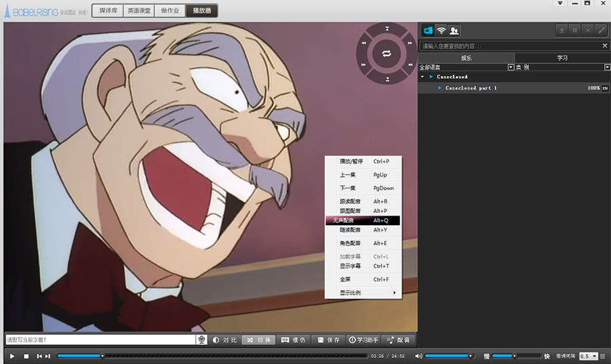This screenshot has width=611, height=364.
Task: Click the video progress seek bar
Action: (212, 356)
